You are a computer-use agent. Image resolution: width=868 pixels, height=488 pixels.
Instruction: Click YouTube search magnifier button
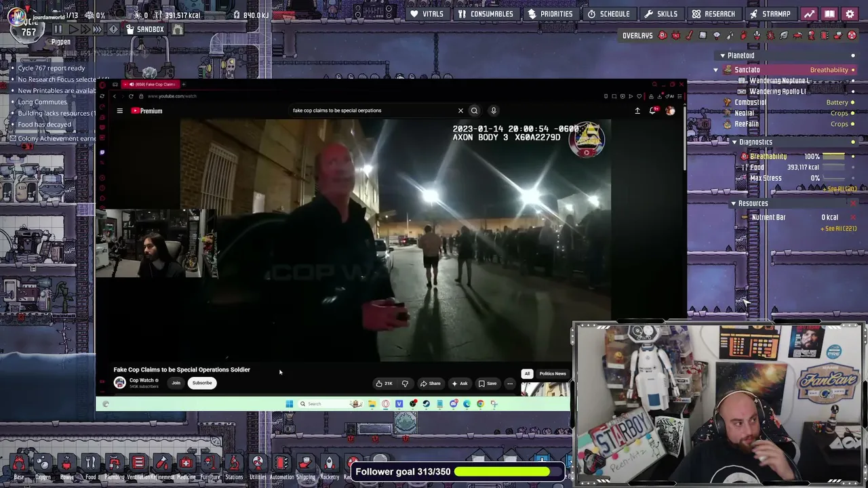click(474, 110)
